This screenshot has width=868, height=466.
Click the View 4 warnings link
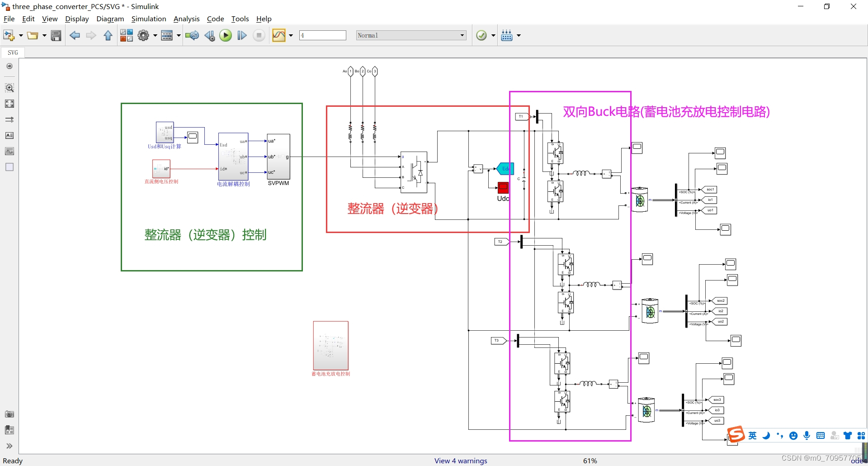[461, 461]
